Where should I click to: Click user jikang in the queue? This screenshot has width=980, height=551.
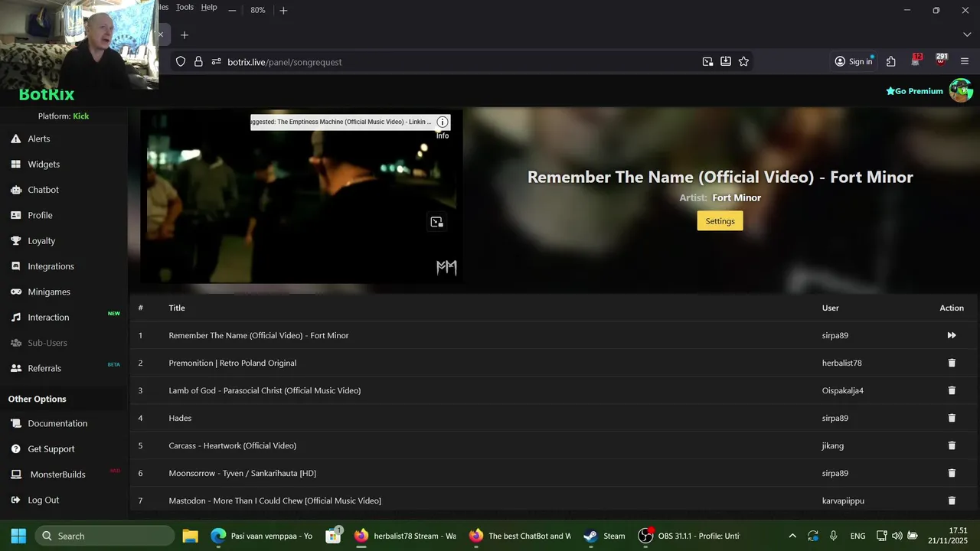(833, 445)
